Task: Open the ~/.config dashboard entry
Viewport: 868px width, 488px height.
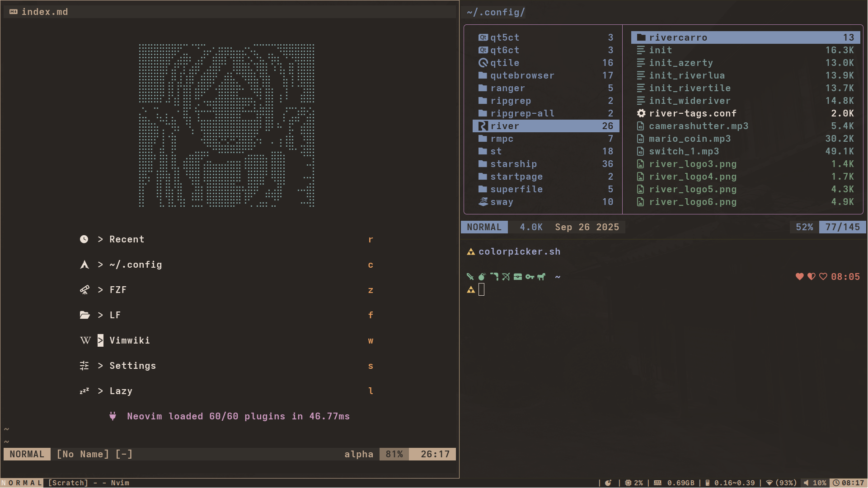Action: tap(226, 265)
